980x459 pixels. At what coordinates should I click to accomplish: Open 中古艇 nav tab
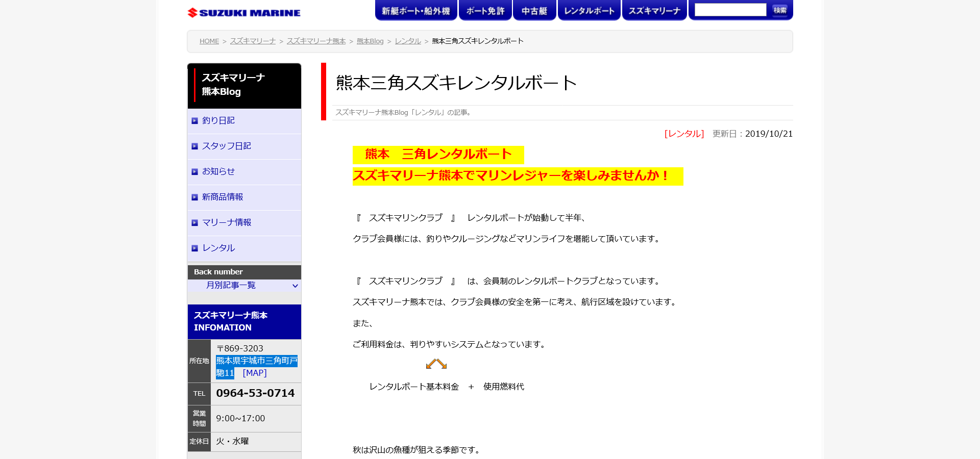[534, 10]
